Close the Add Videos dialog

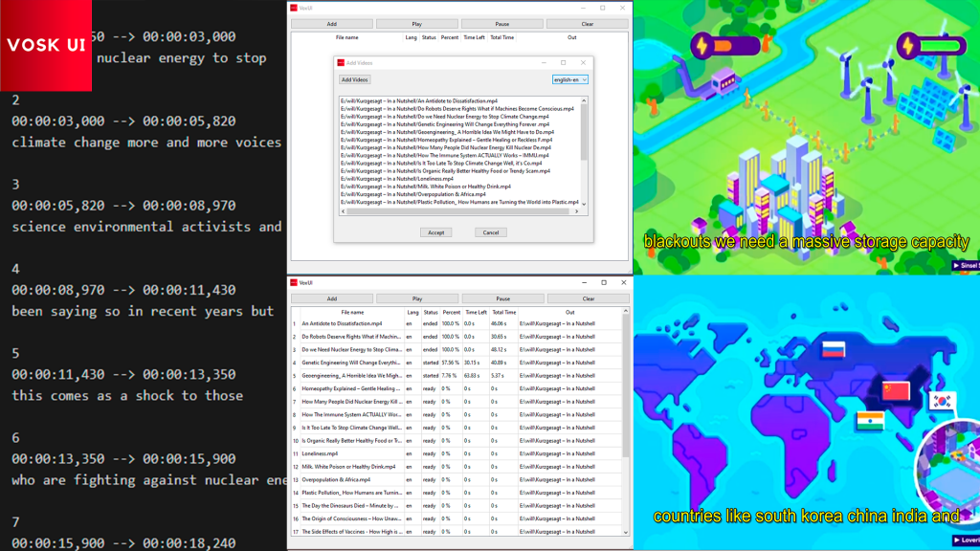(x=583, y=62)
